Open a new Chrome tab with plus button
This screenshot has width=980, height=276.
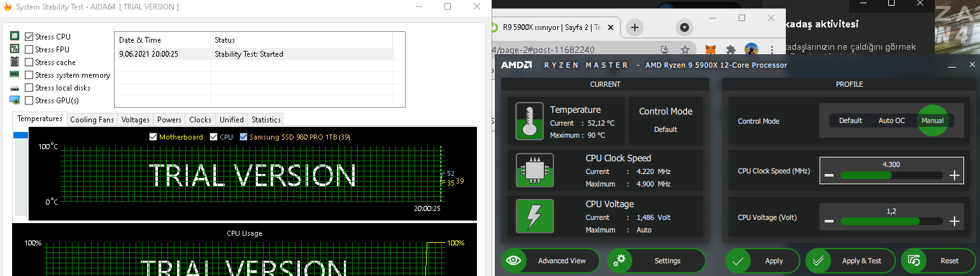(x=635, y=27)
